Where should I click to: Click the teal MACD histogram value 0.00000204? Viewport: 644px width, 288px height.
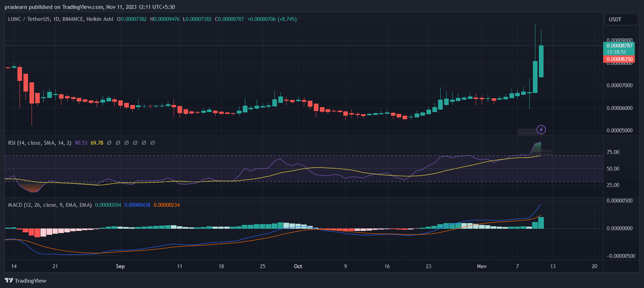108,205
